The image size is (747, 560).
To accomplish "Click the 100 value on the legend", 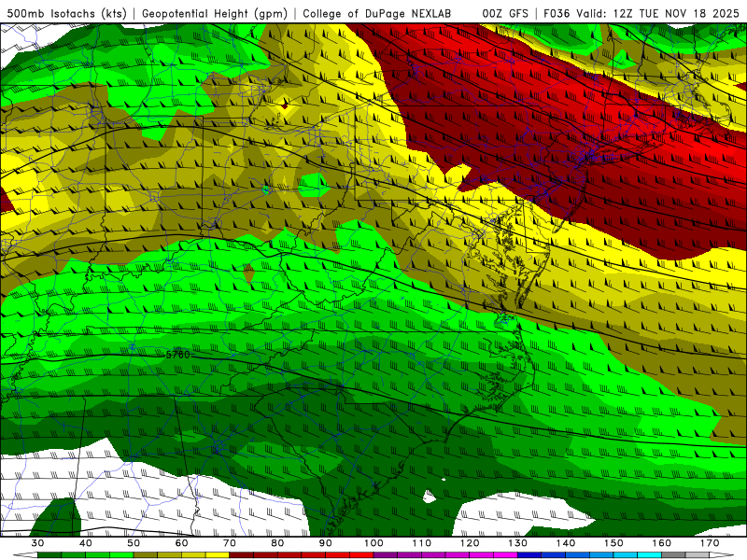I will pos(373,543).
